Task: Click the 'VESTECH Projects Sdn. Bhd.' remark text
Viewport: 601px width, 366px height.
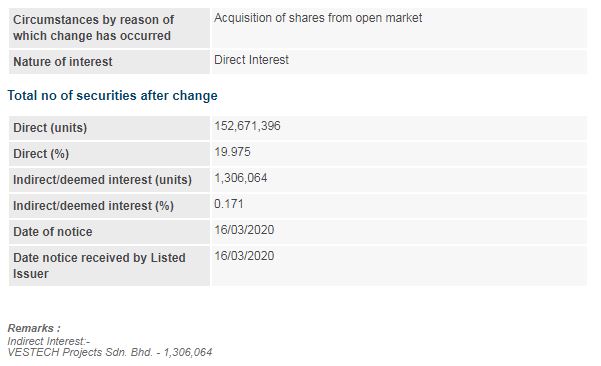Action: (80, 353)
